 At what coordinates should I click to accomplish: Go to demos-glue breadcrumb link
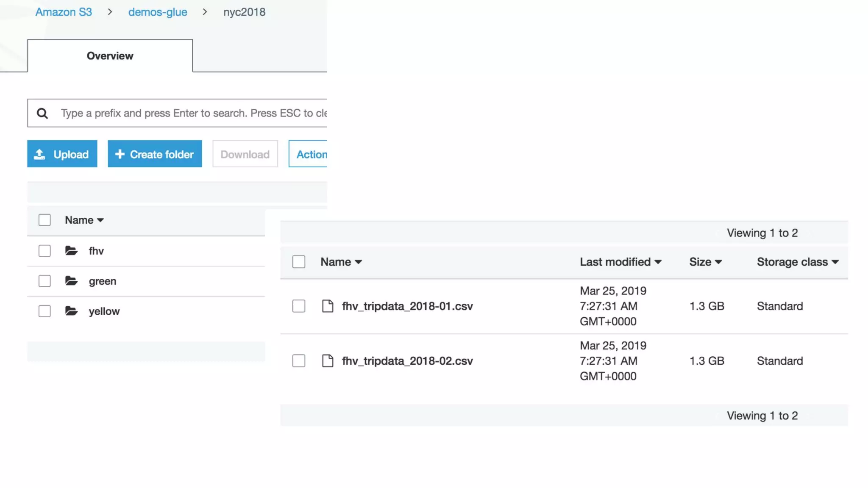[x=157, y=12]
